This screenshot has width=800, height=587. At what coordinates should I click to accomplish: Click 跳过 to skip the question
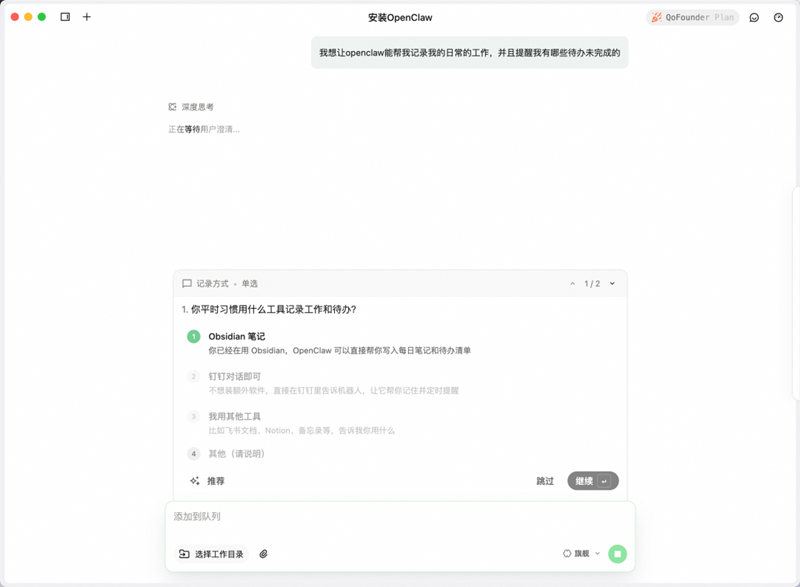pyautogui.click(x=545, y=481)
